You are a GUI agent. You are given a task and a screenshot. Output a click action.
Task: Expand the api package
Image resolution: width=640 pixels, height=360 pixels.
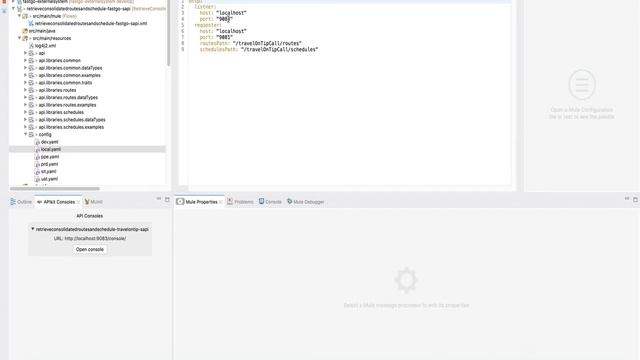(x=25, y=53)
